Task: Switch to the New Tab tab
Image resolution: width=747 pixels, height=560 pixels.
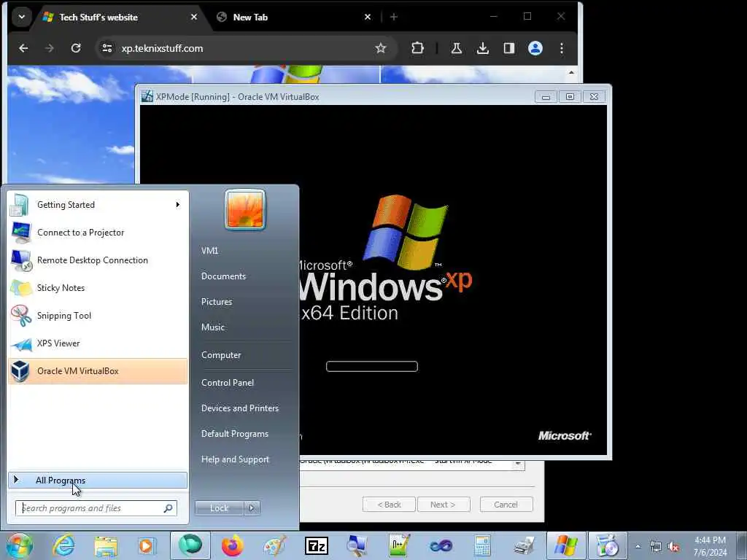Action: pos(250,17)
